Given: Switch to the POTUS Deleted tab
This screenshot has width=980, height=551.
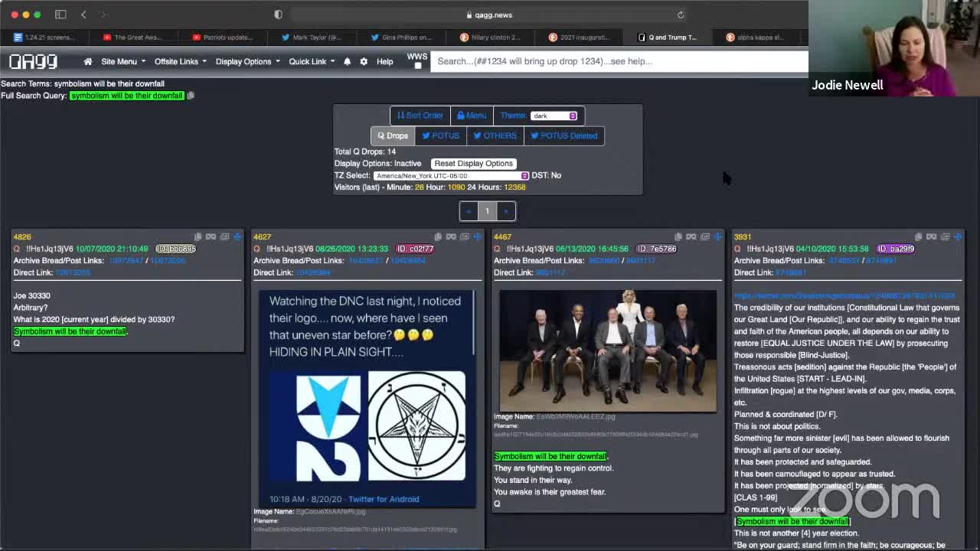Looking at the screenshot, I should coord(564,135).
